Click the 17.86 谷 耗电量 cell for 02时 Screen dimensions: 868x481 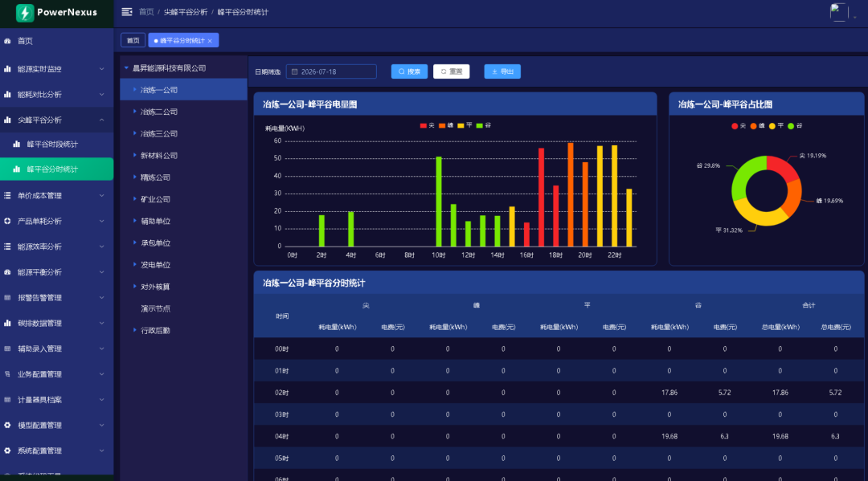click(669, 393)
